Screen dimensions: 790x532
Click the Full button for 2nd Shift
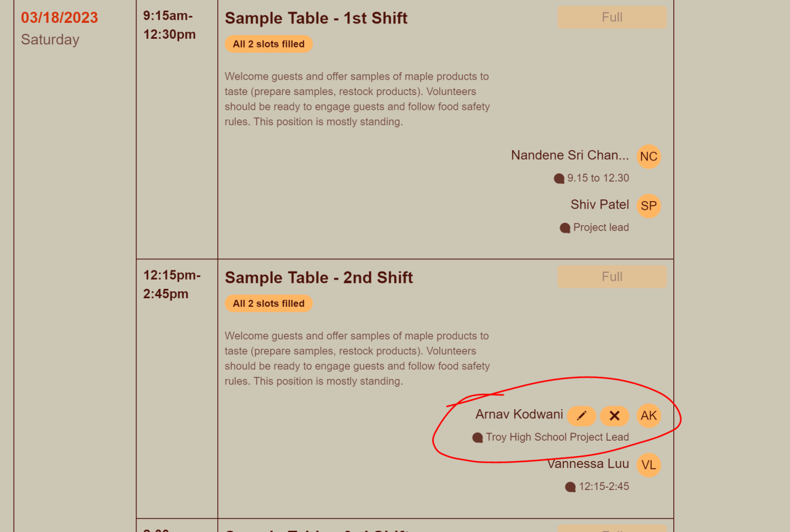point(612,276)
